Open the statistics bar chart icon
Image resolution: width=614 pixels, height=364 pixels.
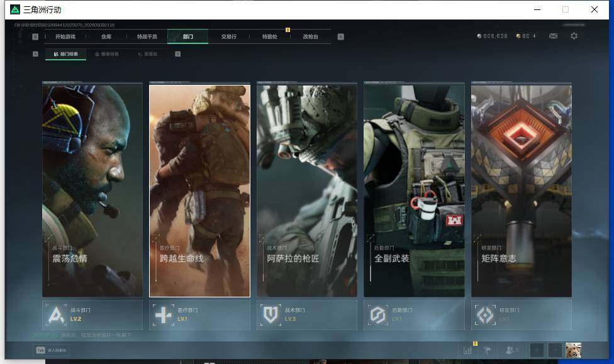(467, 350)
